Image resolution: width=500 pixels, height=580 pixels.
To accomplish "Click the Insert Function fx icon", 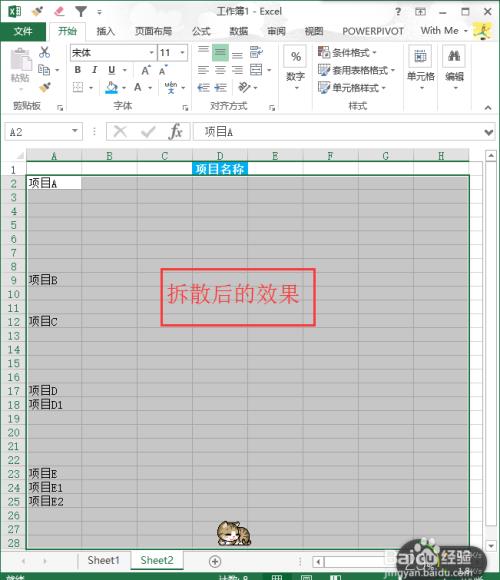I will [x=175, y=131].
